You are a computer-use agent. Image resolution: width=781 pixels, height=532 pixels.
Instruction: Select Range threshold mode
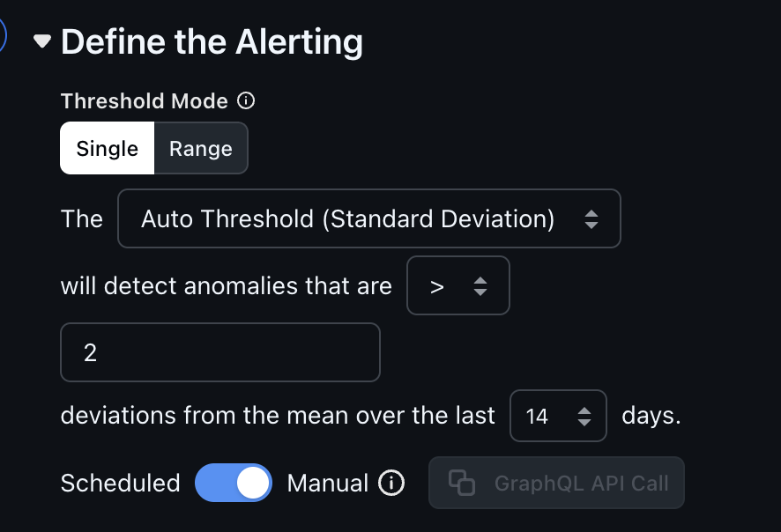pyautogui.click(x=201, y=148)
